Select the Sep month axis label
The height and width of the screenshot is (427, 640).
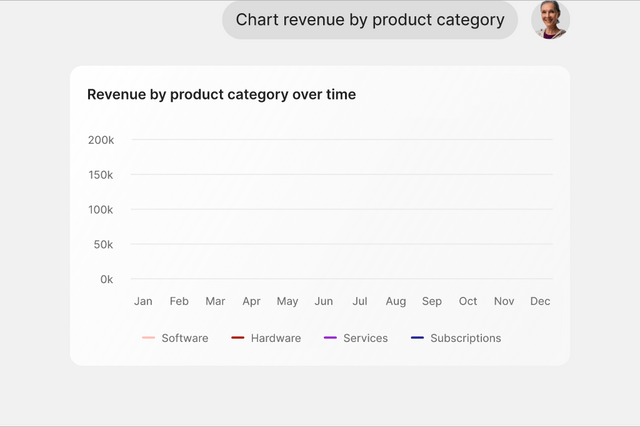[x=432, y=301]
